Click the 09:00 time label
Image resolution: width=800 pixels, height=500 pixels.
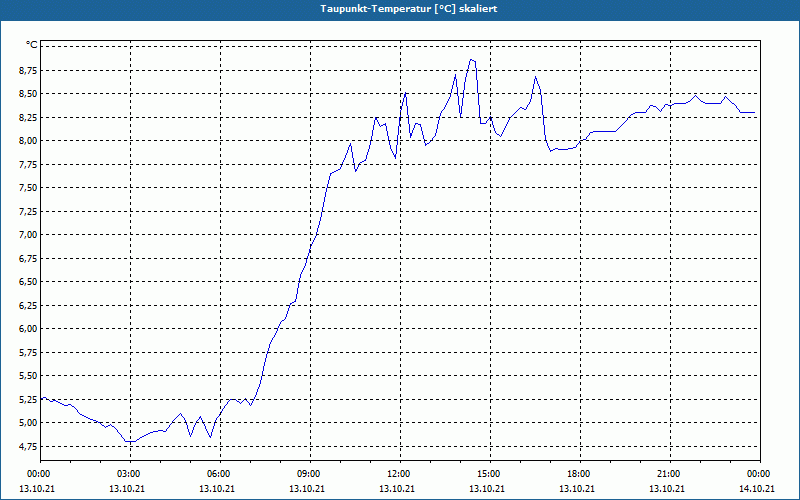click(310, 474)
